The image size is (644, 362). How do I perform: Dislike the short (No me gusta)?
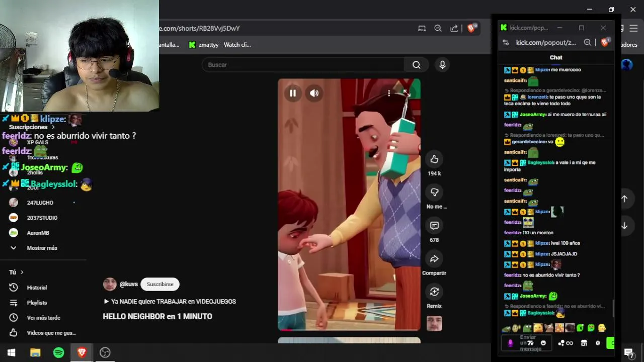click(434, 193)
